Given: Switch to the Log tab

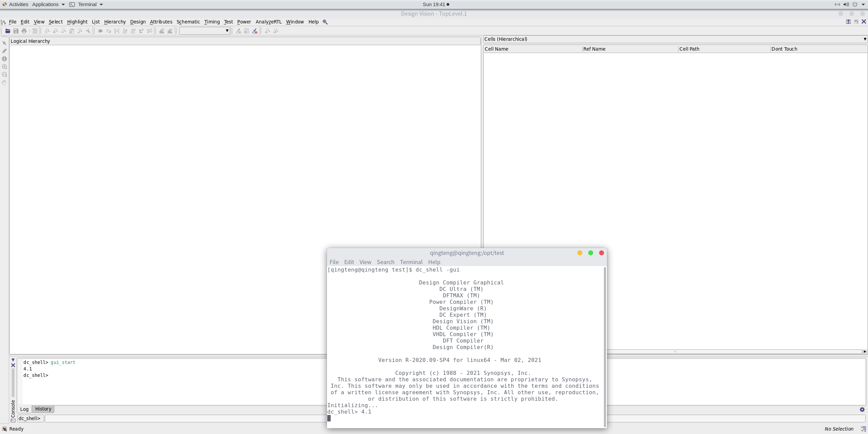Looking at the screenshot, I should pyautogui.click(x=24, y=409).
